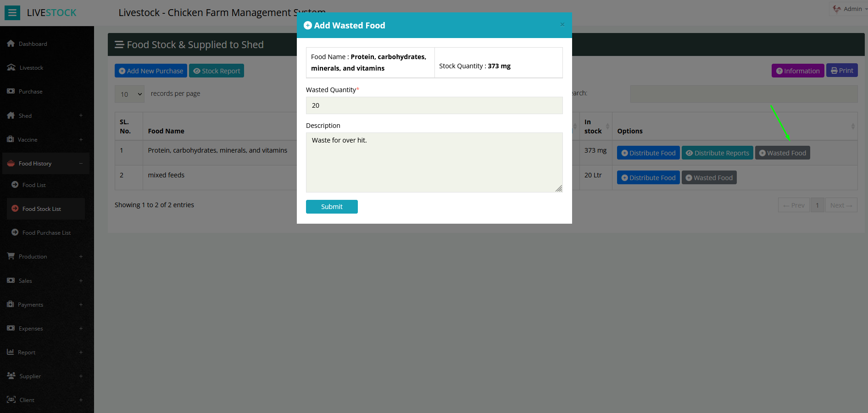This screenshot has width=868, height=413.
Task: Expand the Shed submenu plus sign
Action: pos(81,116)
